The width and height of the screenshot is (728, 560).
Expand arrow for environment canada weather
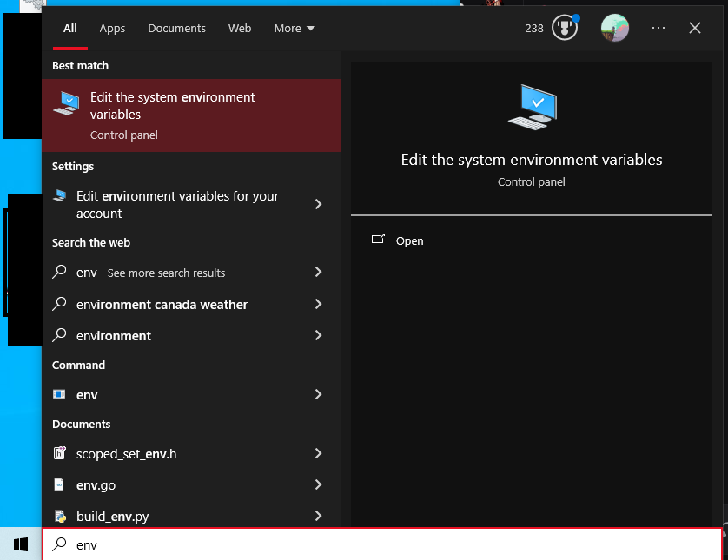[x=318, y=304]
